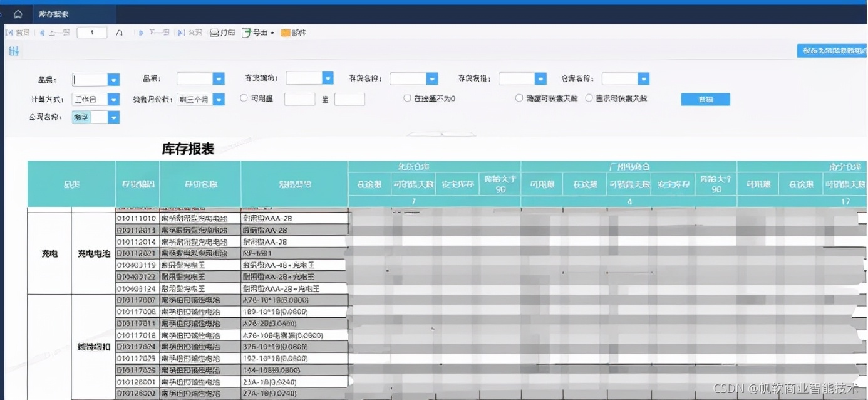Open the 销售月份数 dropdown showing 前三个月
Viewport: 868px width, 400px height.
tap(218, 98)
